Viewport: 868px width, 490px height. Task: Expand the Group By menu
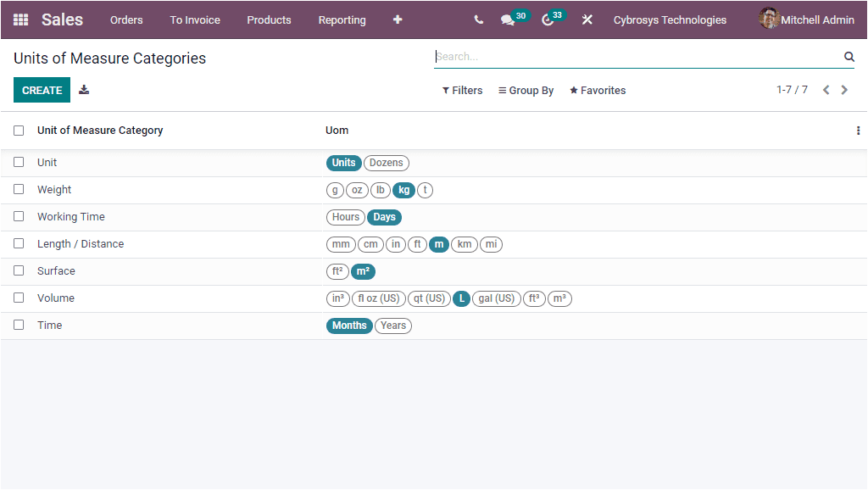point(526,90)
